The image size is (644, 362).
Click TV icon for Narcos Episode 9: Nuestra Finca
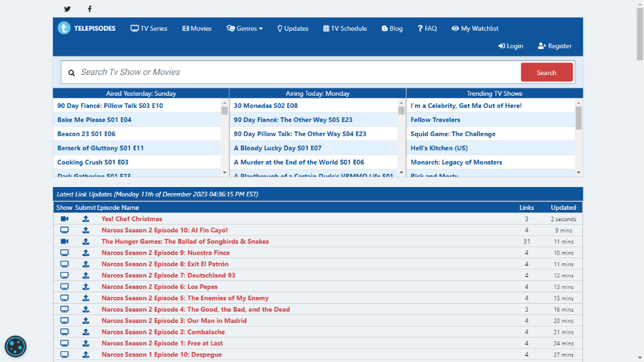pyautogui.click(x=64, y=253)
